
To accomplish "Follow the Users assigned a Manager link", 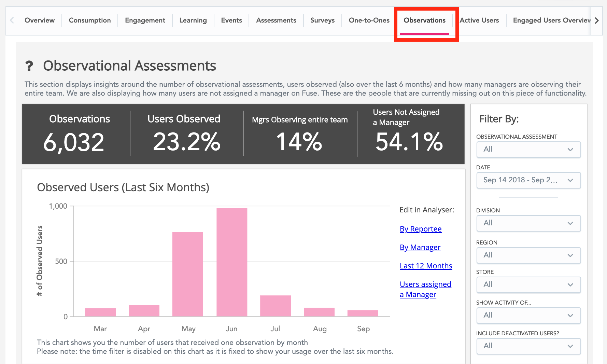I will coord(425,289).
